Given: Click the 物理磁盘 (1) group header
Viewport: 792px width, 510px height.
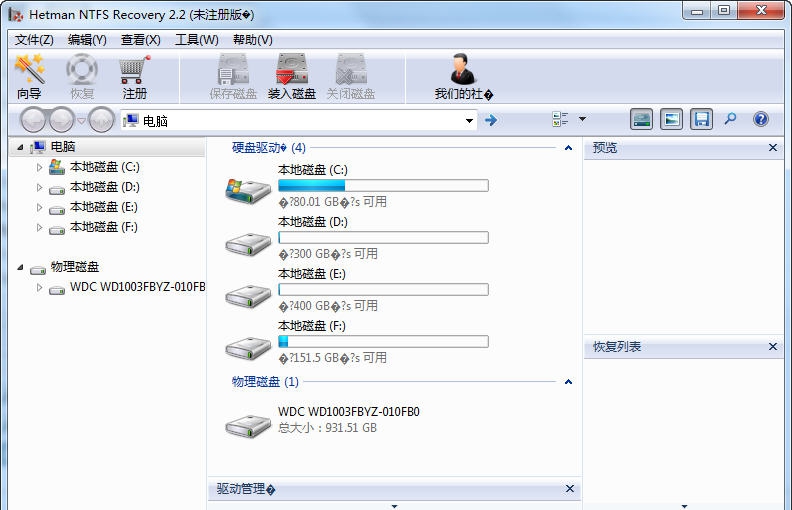Looking at the screenshot, I should (x=265, y=382).
